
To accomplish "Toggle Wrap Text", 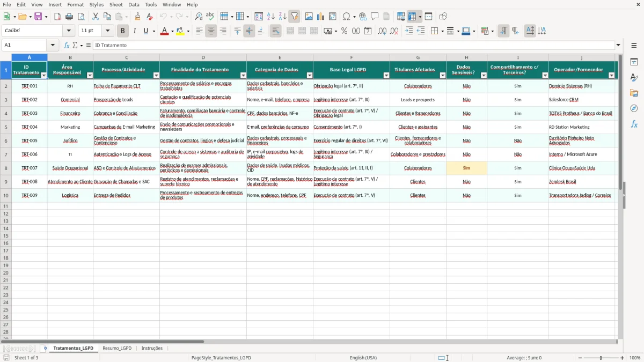I will (276, 31).
